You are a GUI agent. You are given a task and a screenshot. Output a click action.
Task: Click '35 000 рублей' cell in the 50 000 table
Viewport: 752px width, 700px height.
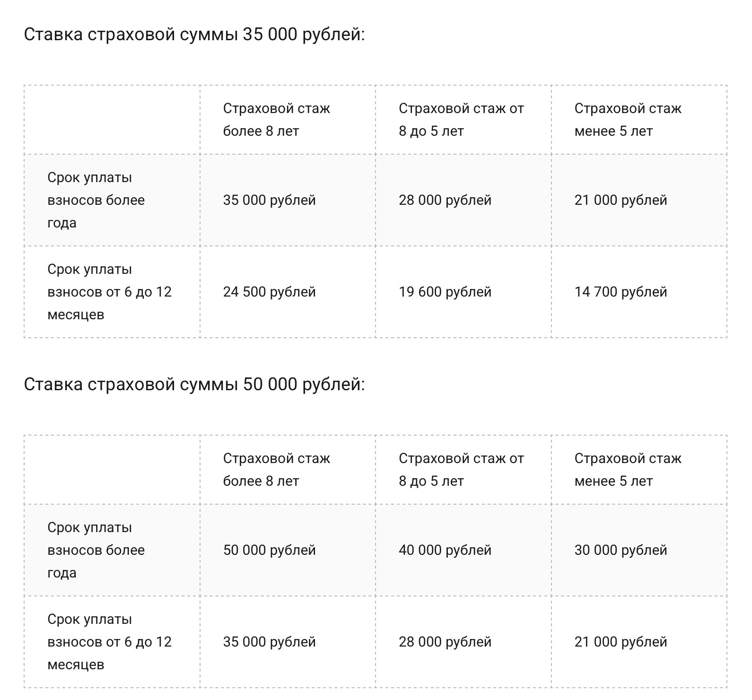[x=269, y=642]
